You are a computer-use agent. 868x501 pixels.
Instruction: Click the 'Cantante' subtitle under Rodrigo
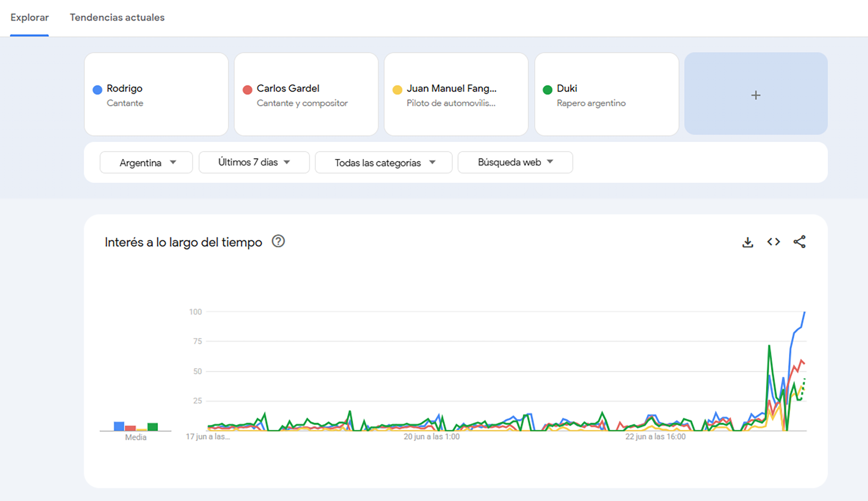pyautogui.click(x=125, y=103)
